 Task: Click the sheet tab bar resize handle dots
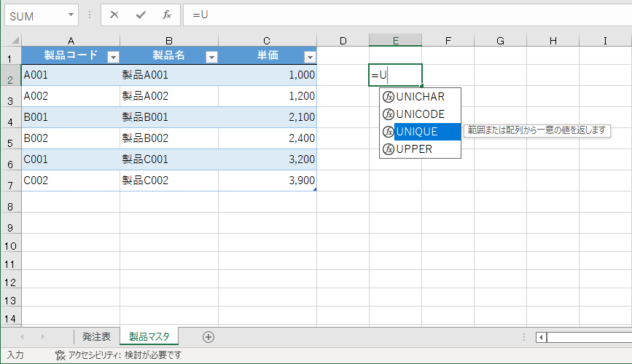tap(524, 337)
